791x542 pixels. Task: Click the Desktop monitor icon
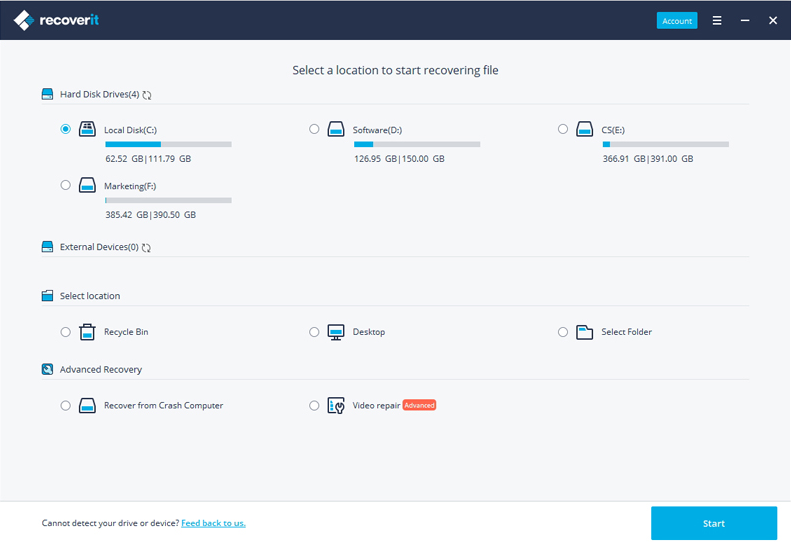336,332
